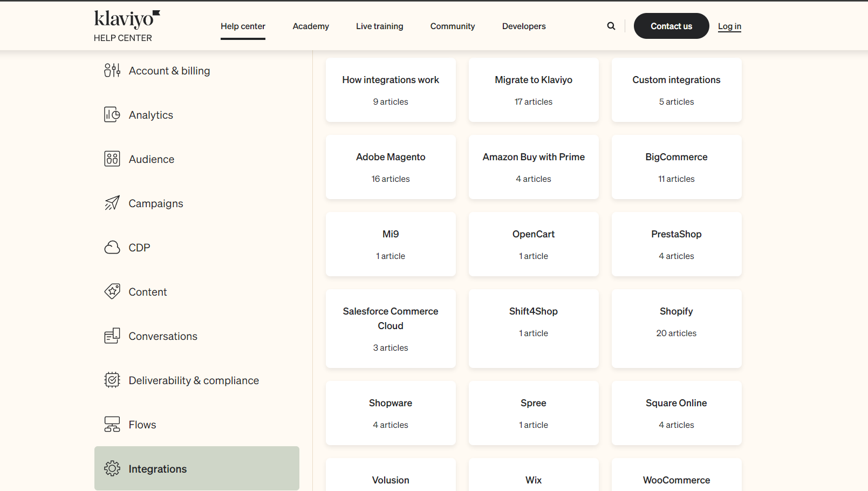Open the Square Online card
This screenshot has width=868, height=491.
tap(676, 413)
